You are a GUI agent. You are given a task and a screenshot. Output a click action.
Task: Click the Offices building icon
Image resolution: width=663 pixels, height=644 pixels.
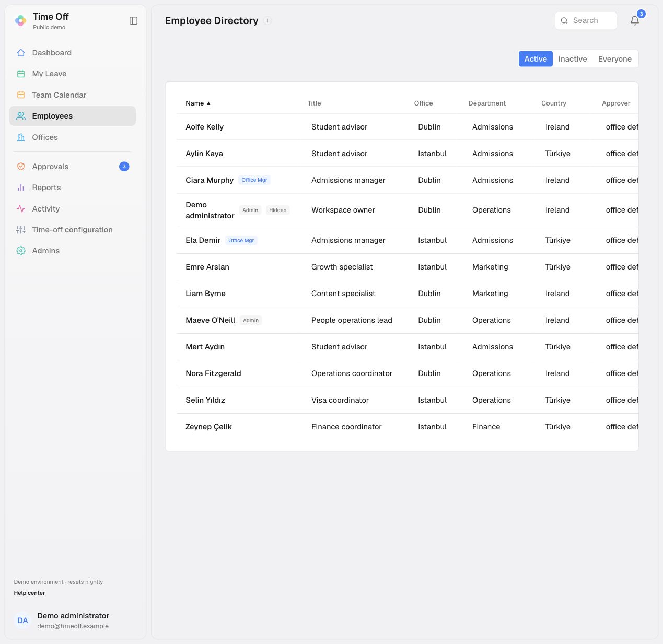click(x=21, y=137)
